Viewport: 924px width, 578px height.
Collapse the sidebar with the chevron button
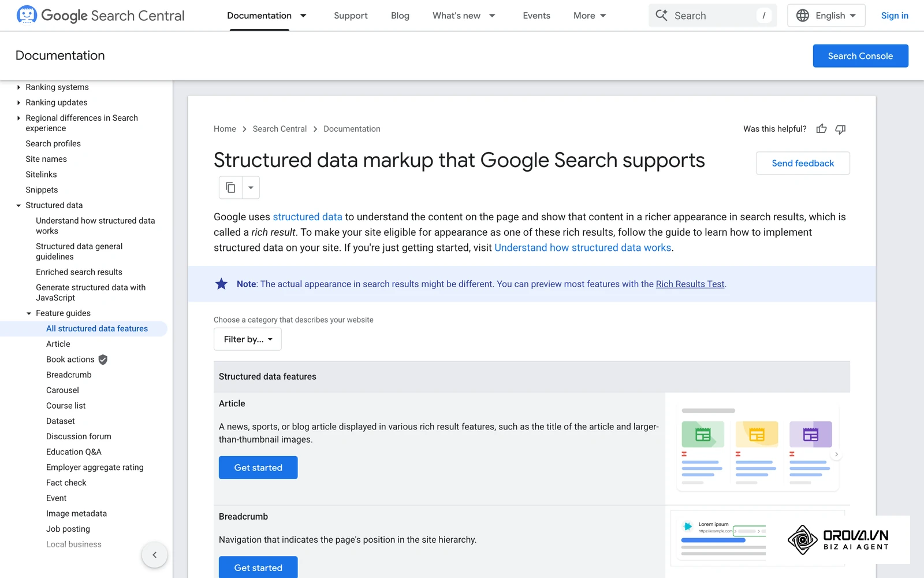[x=154, y=555]
